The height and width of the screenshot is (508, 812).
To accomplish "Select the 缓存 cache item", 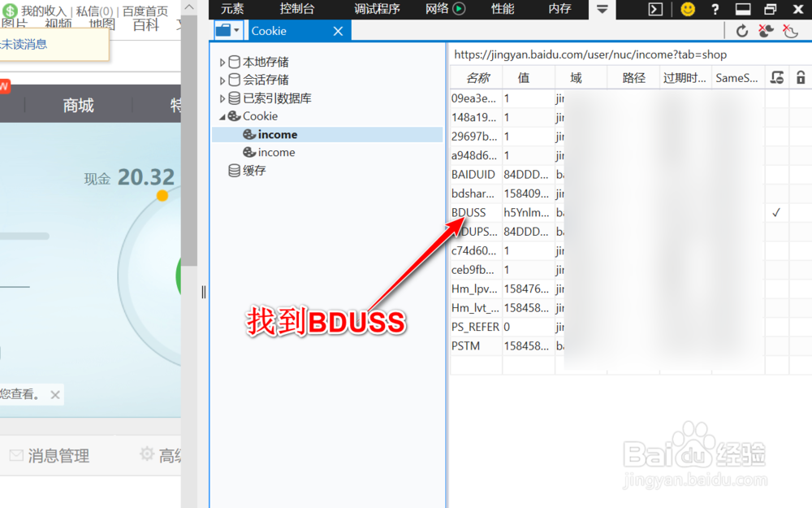I will (x=254, y=171).
